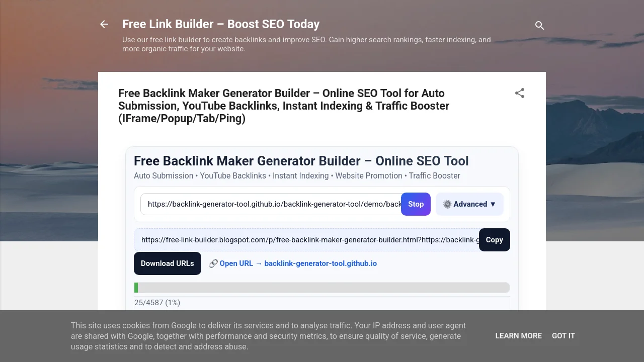Download the generated URLs

(168, 263)
